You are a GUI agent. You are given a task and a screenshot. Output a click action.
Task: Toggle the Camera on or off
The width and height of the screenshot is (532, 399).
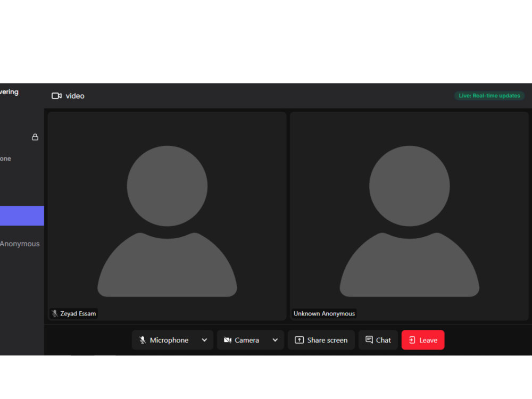pos(242,340)
